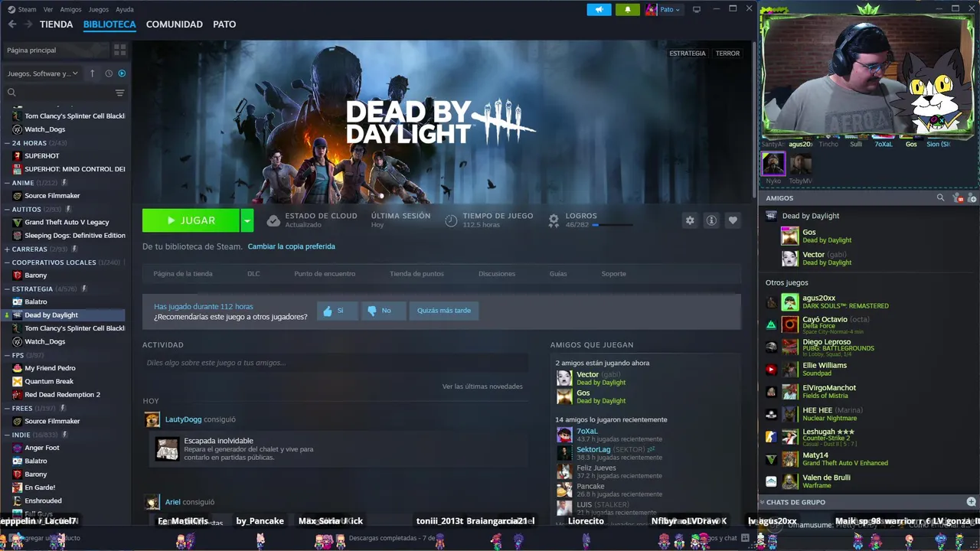
Task: Click the ESTRATEGIA genre tag
Action: 688,54
